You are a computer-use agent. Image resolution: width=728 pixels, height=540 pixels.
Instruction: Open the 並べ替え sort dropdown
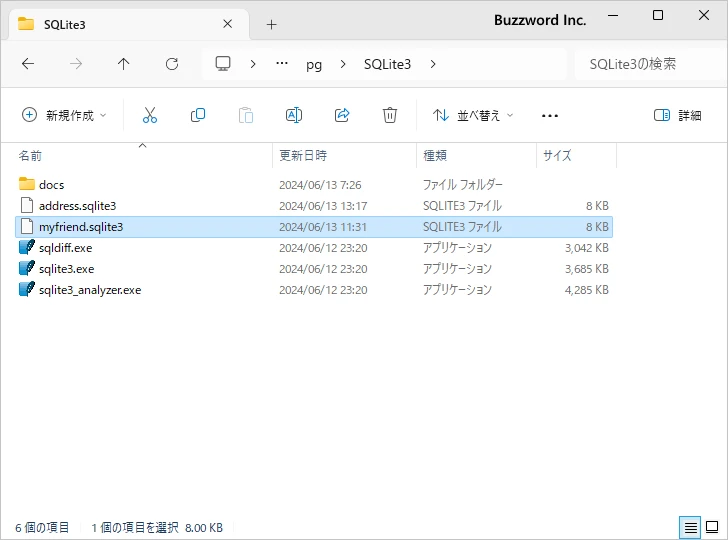pos(473,115)
